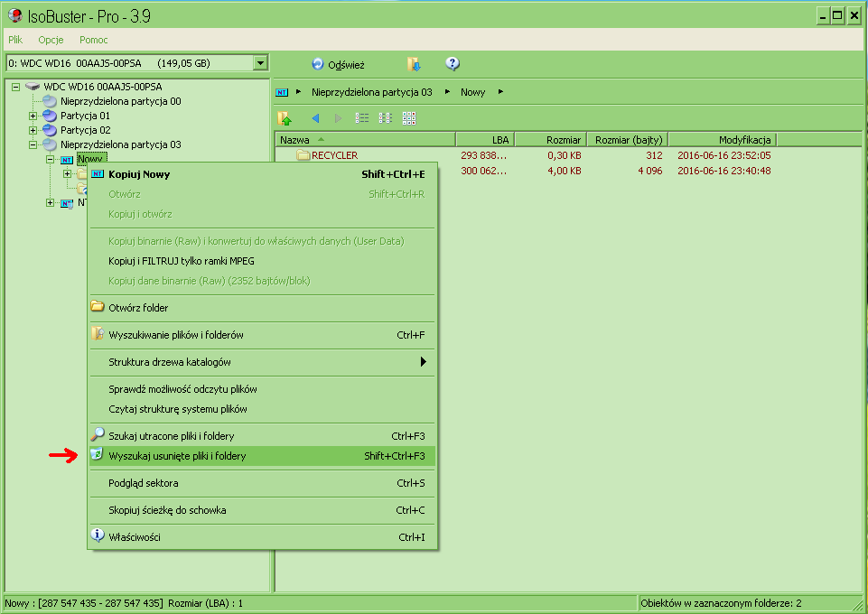This screenshot has width=868, height=614.
Task: Choose Wyszukiwanie plików i folderów
Action: click(263, 335)
